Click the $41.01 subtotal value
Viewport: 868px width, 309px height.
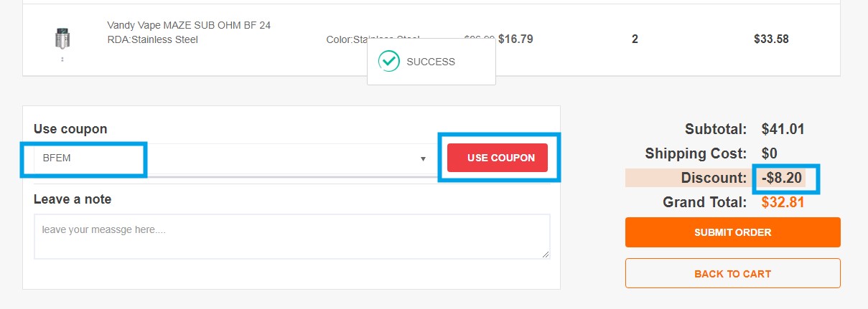(x=783, y=130)
